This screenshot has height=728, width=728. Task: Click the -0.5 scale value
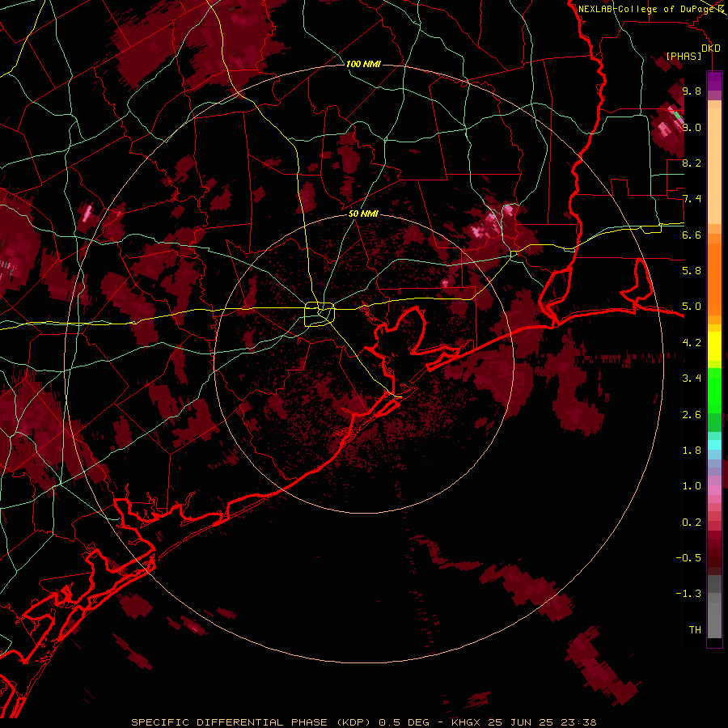pyautogui.click(x=688, y=558)
